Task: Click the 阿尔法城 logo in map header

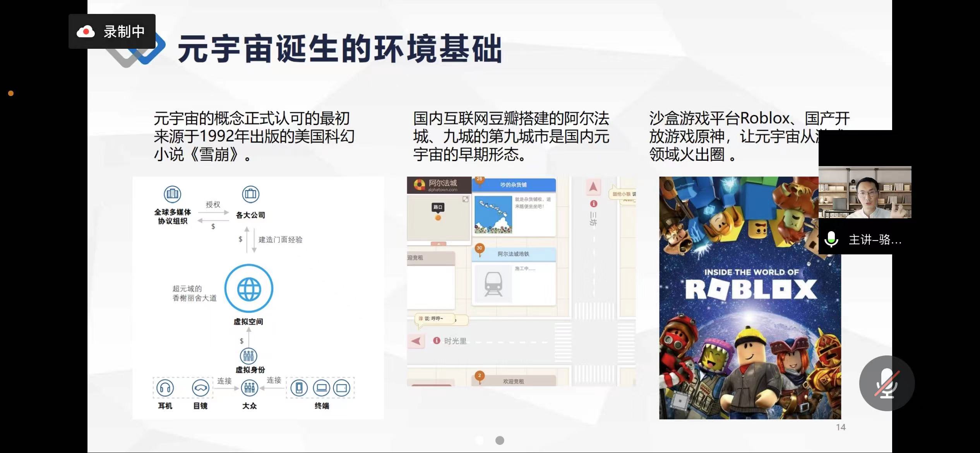Action: click(419, 185)
